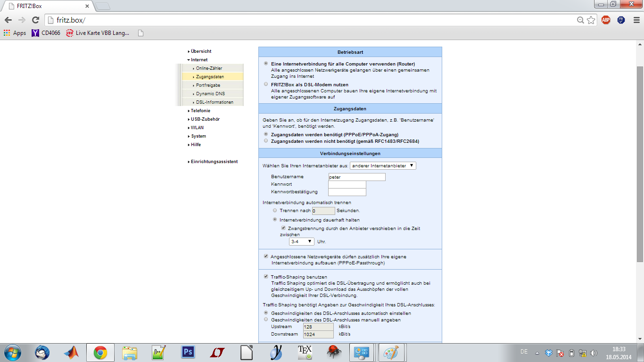
Task: Open Apps bookmarks shortcut
Action: point(15,33)
